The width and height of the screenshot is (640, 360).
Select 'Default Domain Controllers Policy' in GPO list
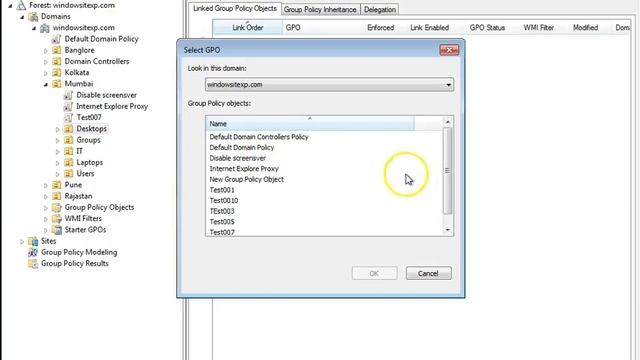259,137
